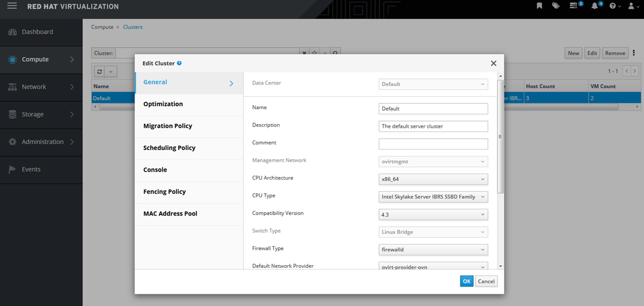This screenshot has width=644, height=306.
Task: Close the Edit Cluster dialog
Action: pos(494,63)
